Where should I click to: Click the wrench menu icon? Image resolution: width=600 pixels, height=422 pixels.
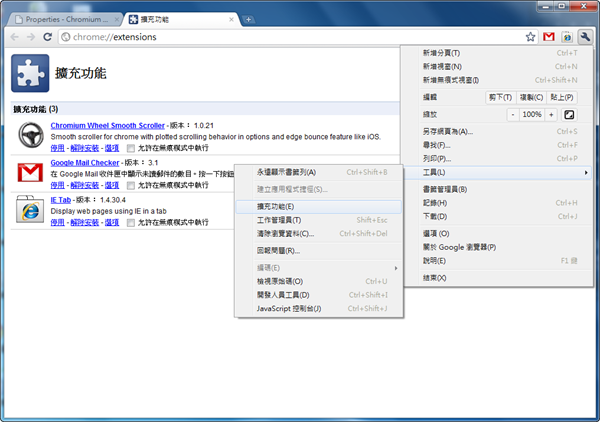coord(585,37)
